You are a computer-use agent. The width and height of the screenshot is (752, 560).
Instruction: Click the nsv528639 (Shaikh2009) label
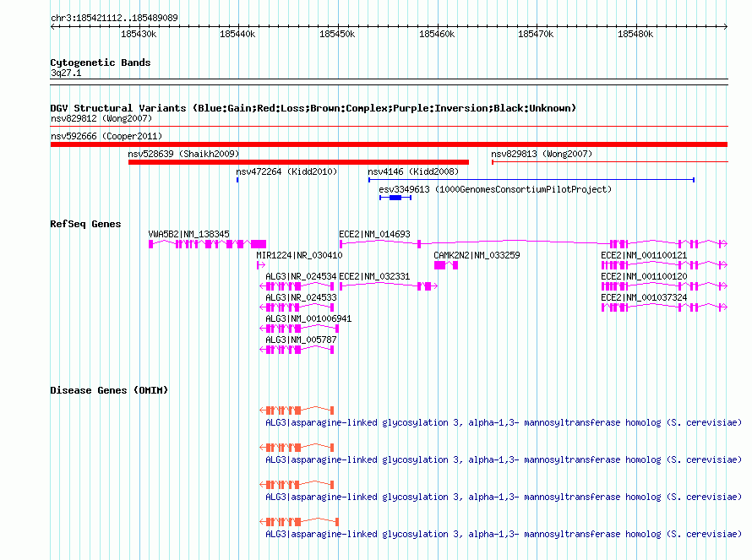pyautogui.click(x=183, y=154)
